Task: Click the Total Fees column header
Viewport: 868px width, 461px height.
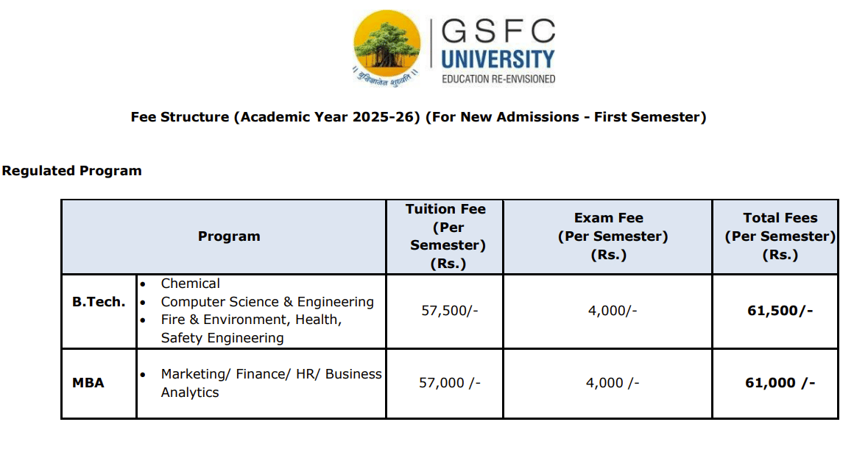Action: point(780,236)
